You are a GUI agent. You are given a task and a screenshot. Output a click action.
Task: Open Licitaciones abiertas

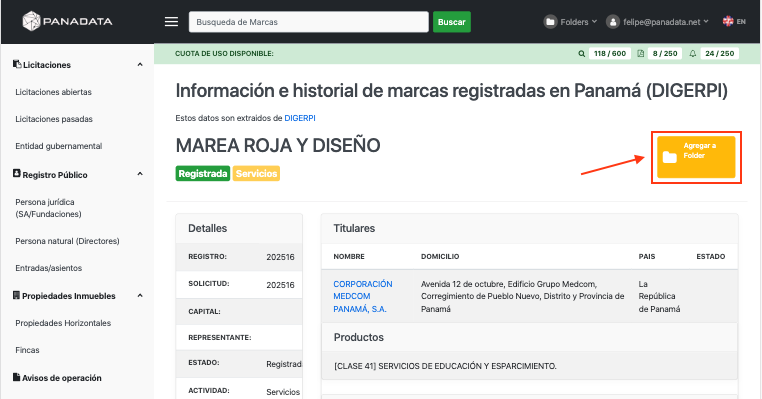[53, 92]
